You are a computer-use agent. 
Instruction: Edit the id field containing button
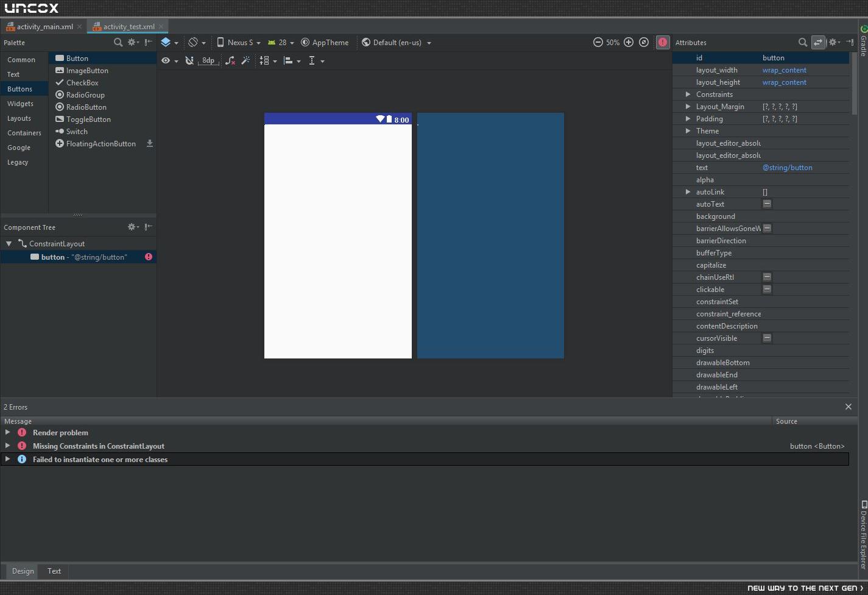coord(804,58)
